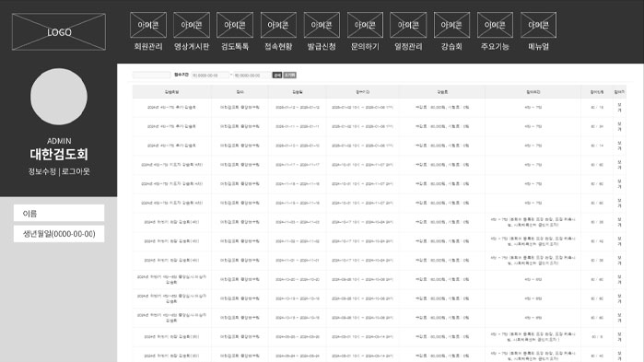This screenshot has height=362, width=644.
Task: Click the LOGO placeholder image
Action: point(59,32)
